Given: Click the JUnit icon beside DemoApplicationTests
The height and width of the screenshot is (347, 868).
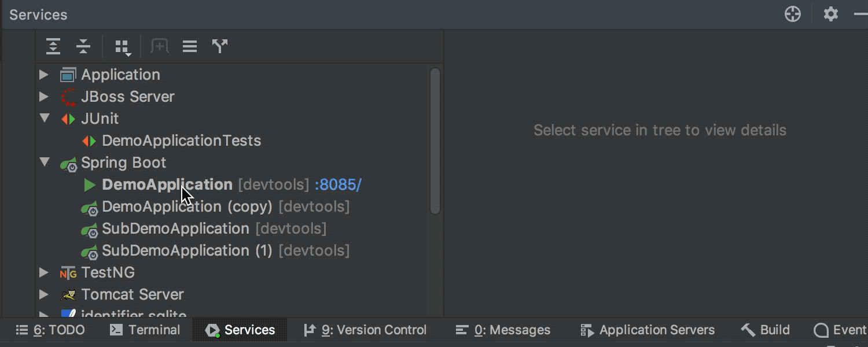Looking at the screenshot, I should tap(89, 140).
